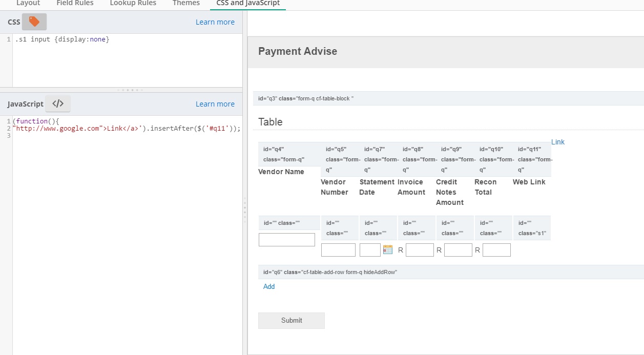Select the CSS and JavaScript tab
Screen dimensions: 644x355
point(248,4)
